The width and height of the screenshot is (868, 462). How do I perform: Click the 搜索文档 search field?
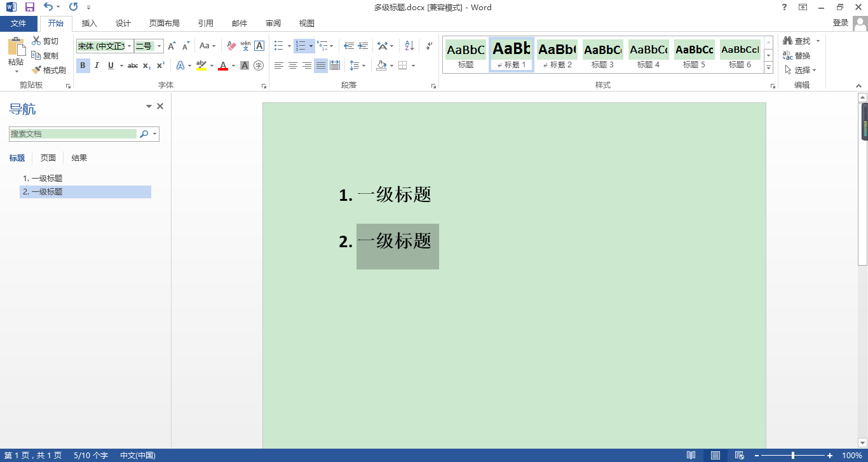[x=74, y=134]
